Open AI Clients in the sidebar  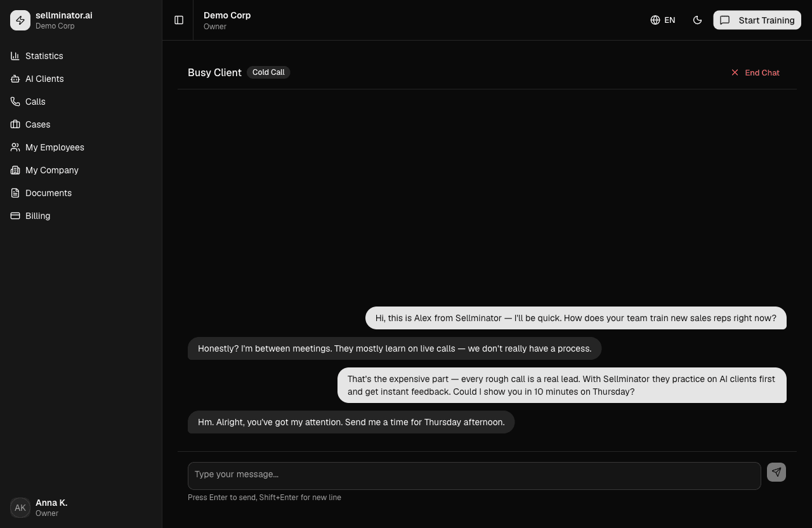pyautogui.click(x=81, y=79)
